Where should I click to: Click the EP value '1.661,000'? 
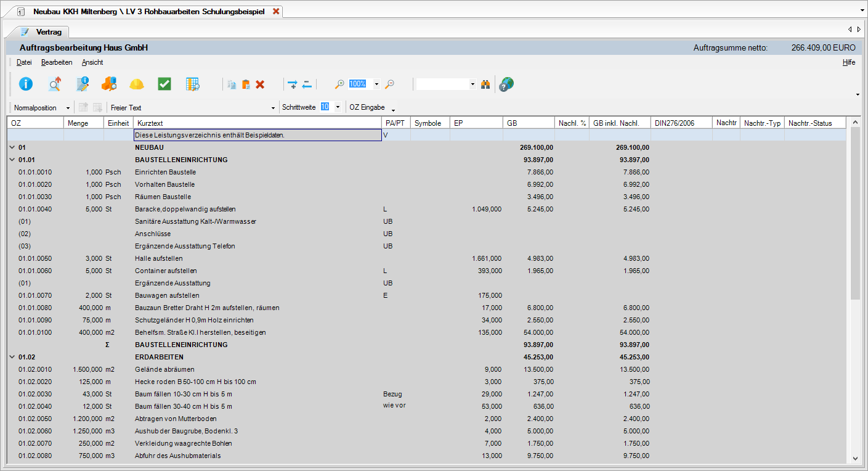(x=487, y=258)
